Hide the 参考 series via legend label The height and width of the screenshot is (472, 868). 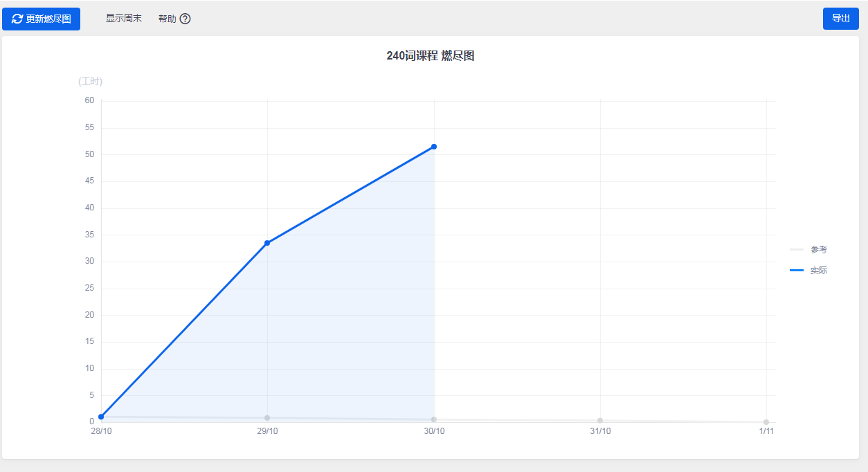819,250
